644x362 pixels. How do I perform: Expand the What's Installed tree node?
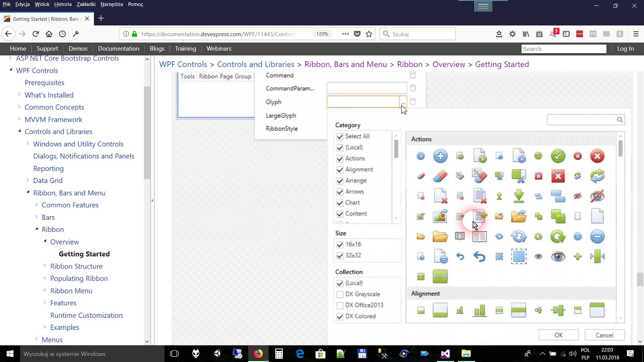pos(20,95)
